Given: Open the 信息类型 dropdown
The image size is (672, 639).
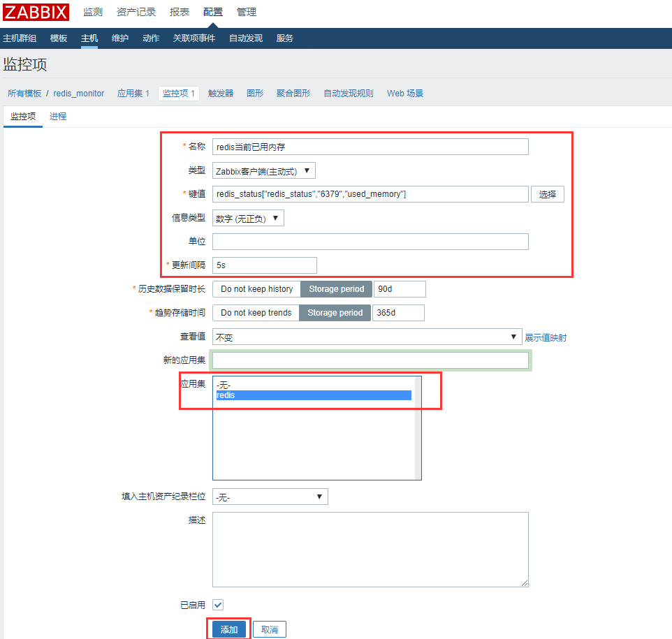Looking at the screenshot, I should [248, 218].
